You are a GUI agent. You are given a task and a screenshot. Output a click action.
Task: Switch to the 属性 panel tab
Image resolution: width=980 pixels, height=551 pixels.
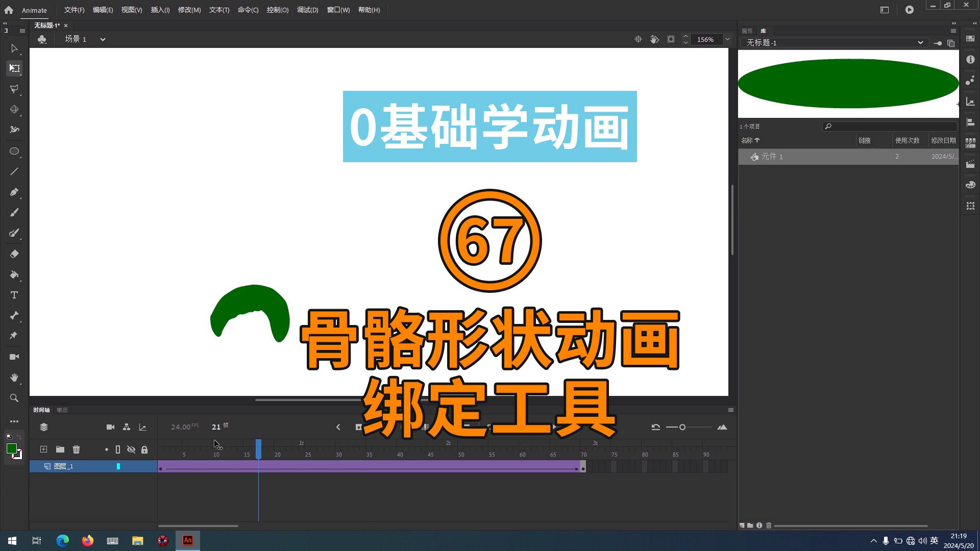tap(747, 31)
